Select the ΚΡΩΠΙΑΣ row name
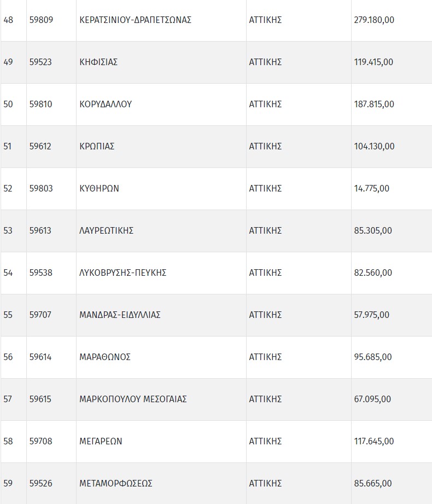432x504 pixels. [x=97, y=147]
